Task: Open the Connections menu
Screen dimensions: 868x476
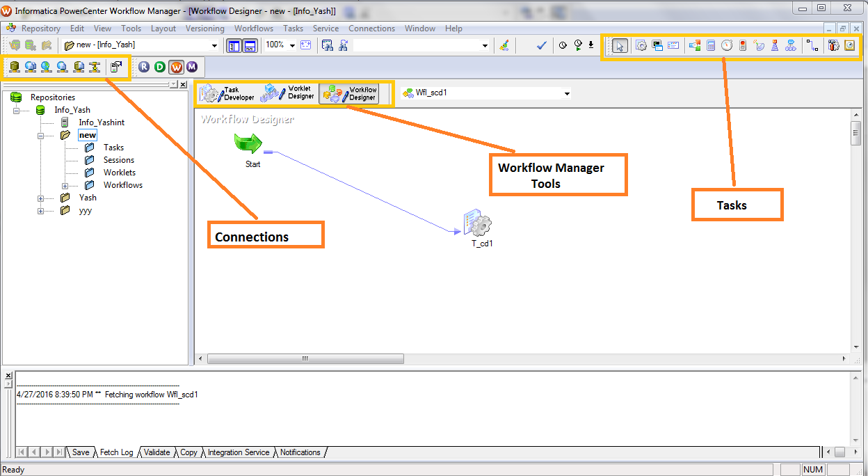Action: pyautogui.click(x=371, y=29)
